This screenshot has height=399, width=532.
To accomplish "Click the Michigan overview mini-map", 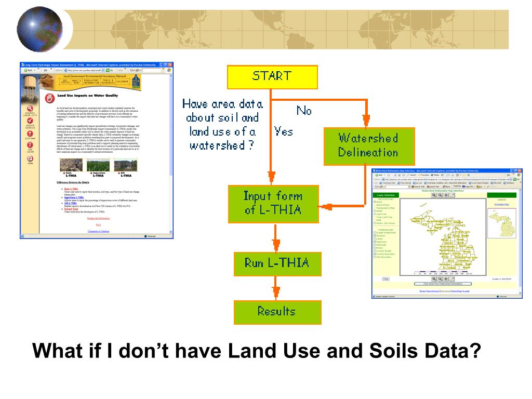I will click(502, 223).
